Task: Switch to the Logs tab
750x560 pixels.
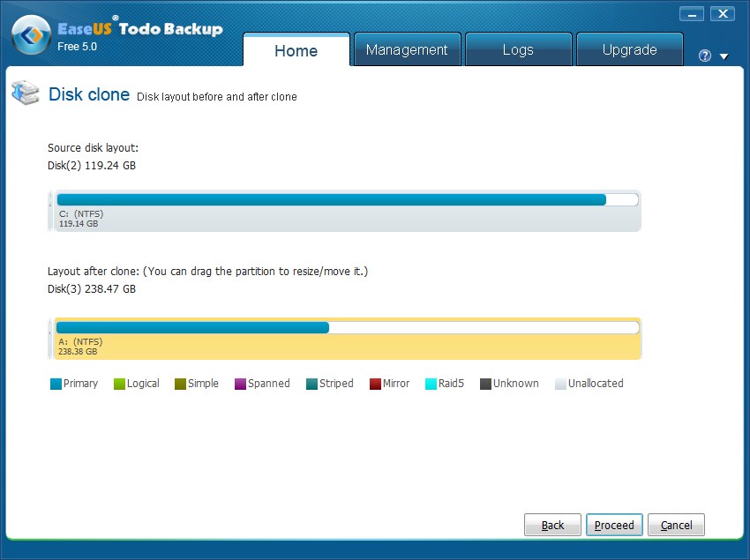Action: pos(518,50)
